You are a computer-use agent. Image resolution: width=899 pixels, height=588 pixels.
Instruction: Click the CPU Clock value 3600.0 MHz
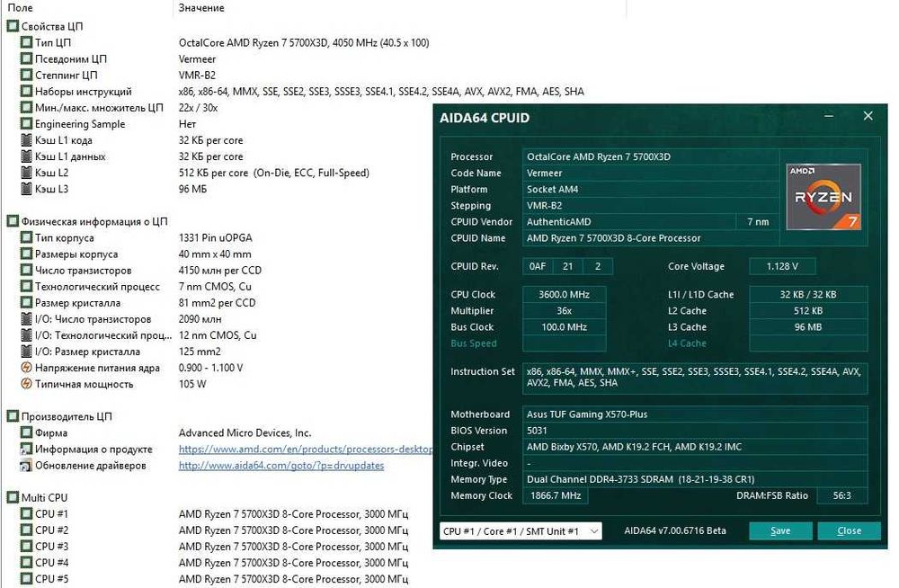[x=565, y=294]
